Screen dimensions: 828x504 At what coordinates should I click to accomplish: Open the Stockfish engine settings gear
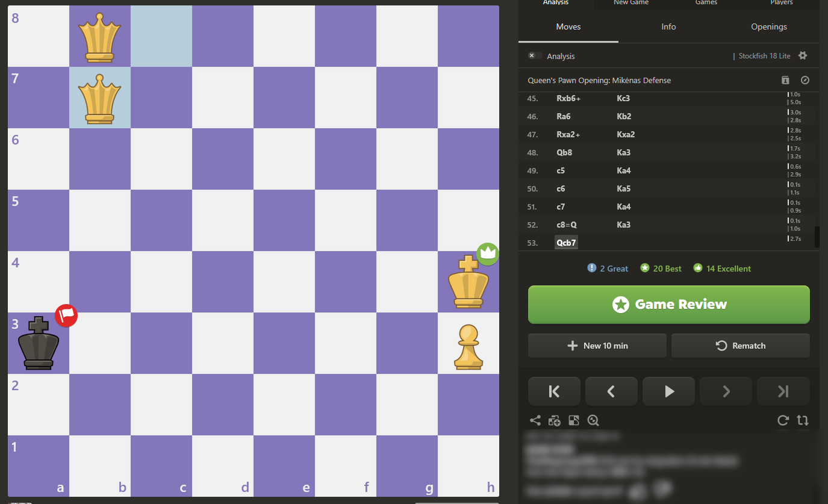pyautogui.click(x=802, y=55)
